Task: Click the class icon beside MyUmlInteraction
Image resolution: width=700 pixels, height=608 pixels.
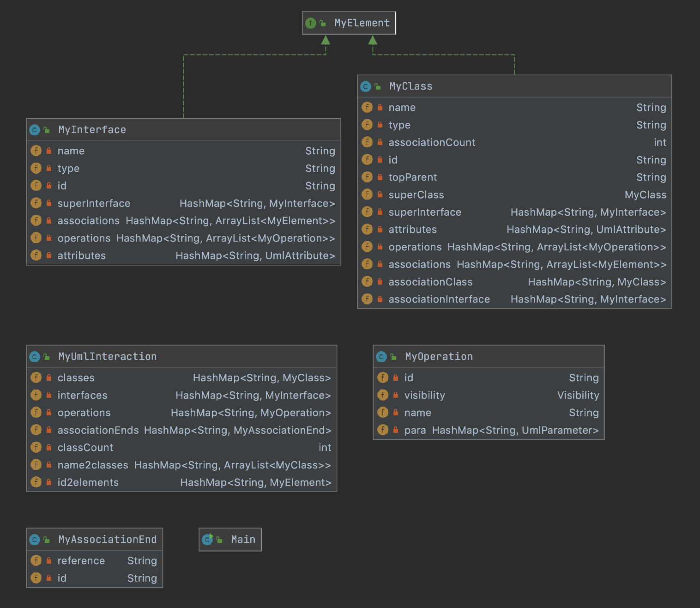Action: (35, 357)
